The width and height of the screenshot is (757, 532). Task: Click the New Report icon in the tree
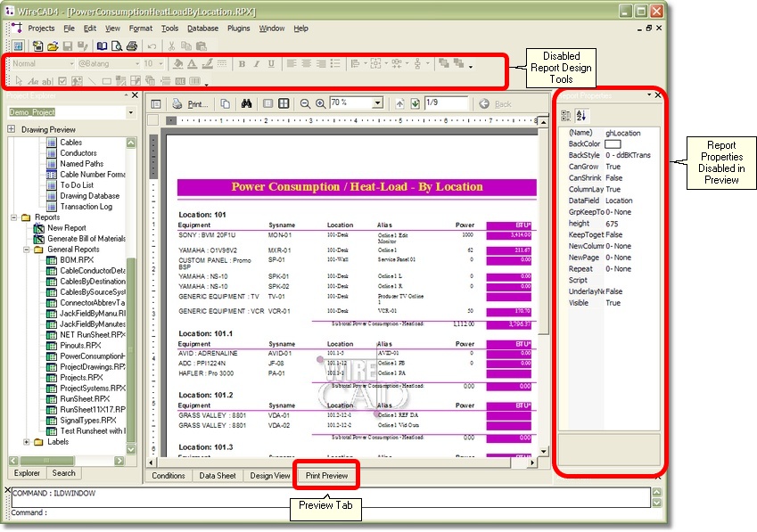[38, 228]
